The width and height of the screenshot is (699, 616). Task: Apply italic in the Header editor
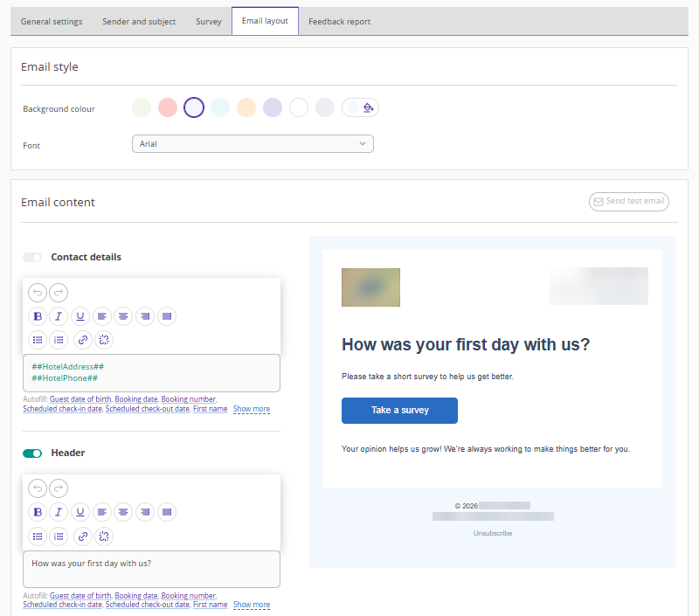(x=59, y=512)
